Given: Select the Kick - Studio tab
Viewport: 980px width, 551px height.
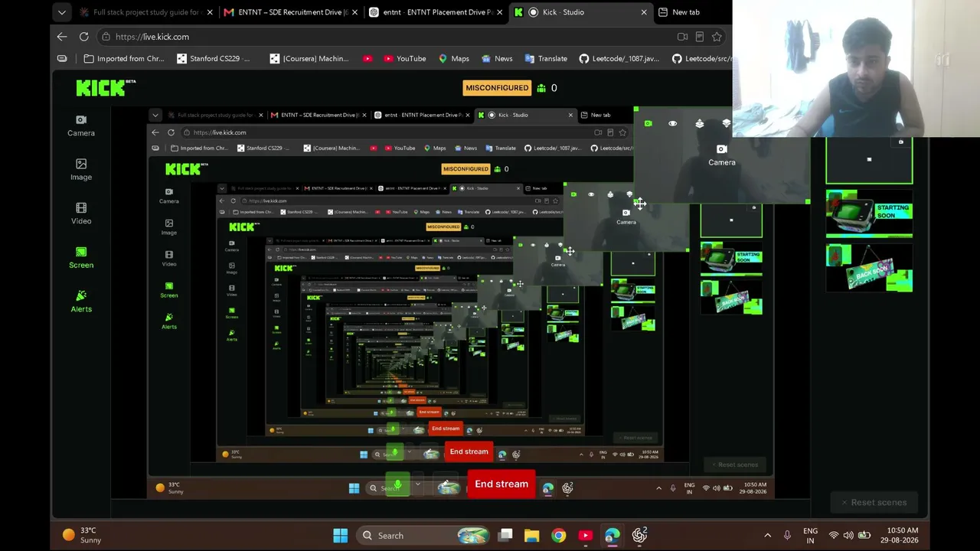Looking at the screenshot, I should click(581, 12).
